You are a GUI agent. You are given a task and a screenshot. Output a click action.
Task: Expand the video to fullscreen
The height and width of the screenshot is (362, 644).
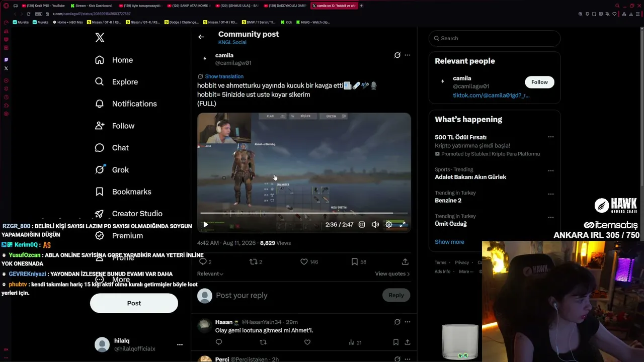pos(403,225)
